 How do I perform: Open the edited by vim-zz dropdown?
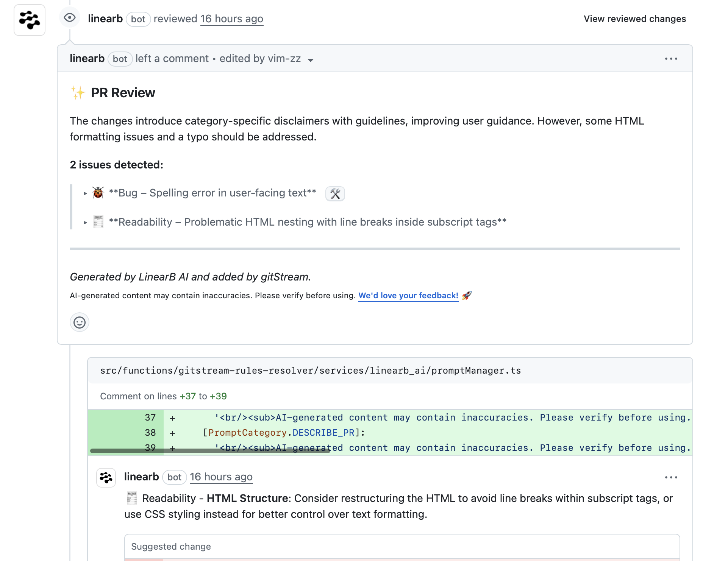click(310, 60)
